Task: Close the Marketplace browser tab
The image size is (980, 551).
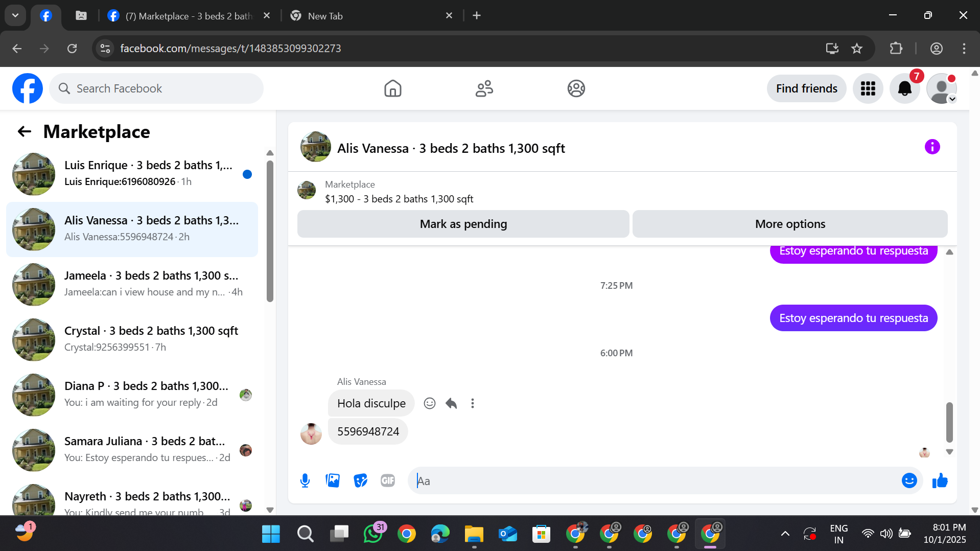Action: coord(267,16)
